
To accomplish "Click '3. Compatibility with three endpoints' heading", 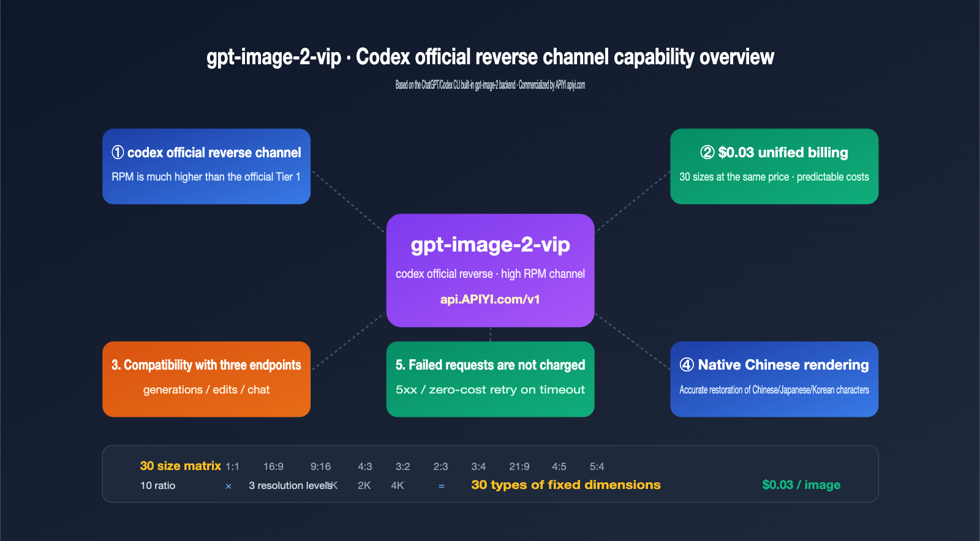I will click(x=206, y=365).
